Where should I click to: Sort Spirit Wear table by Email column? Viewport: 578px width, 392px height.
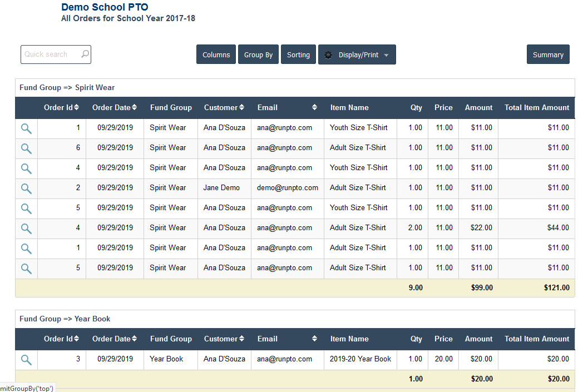[314, 107]
